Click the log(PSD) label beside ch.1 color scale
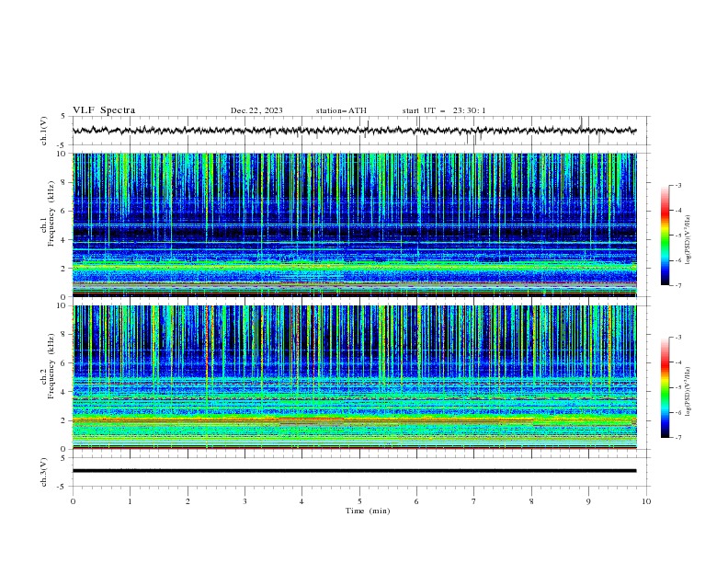 click(x=688, y=240)
